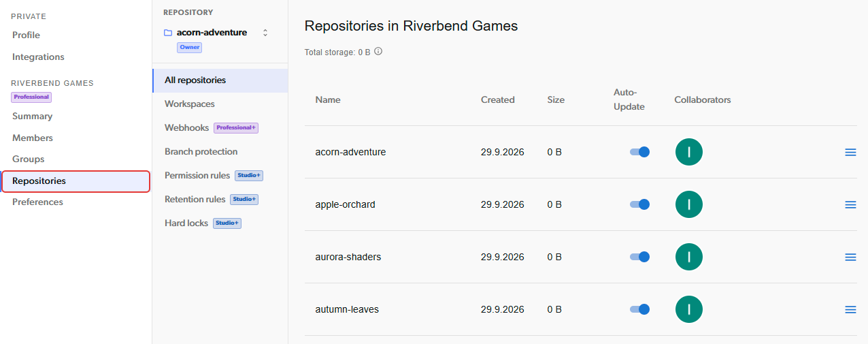Click the Total storage info icon
Viewport: 868px width, 344px height.
pos(378,51)
